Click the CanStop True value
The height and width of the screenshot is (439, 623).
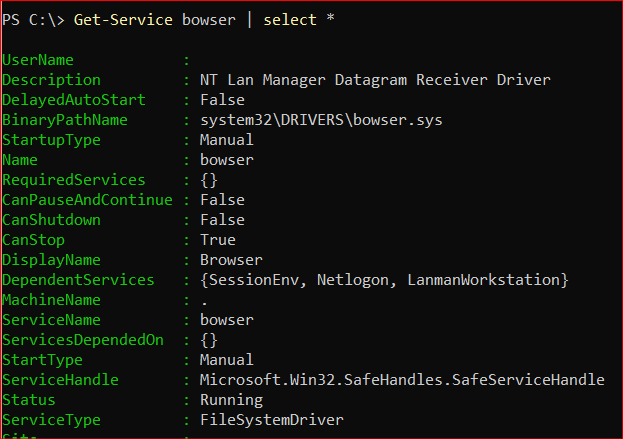point(217,240)
